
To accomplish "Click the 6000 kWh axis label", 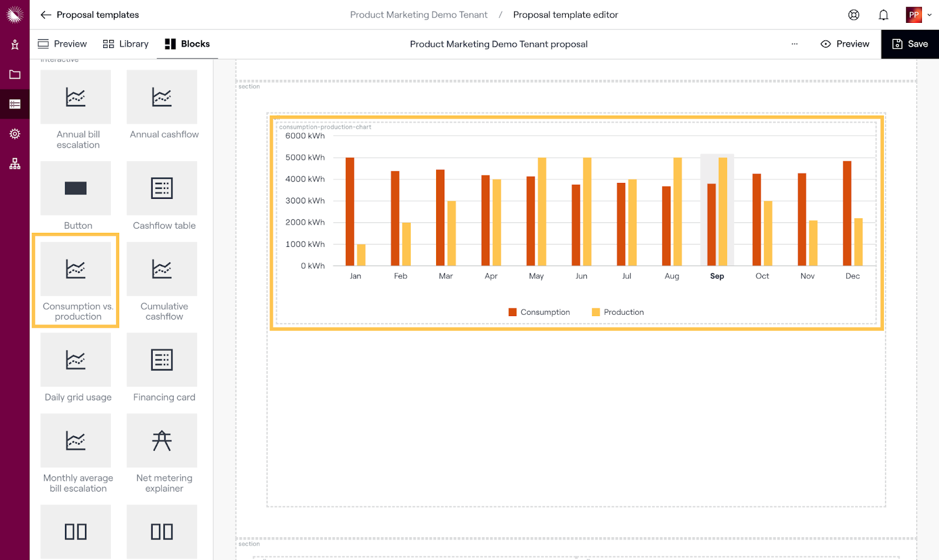I will 305,135.
